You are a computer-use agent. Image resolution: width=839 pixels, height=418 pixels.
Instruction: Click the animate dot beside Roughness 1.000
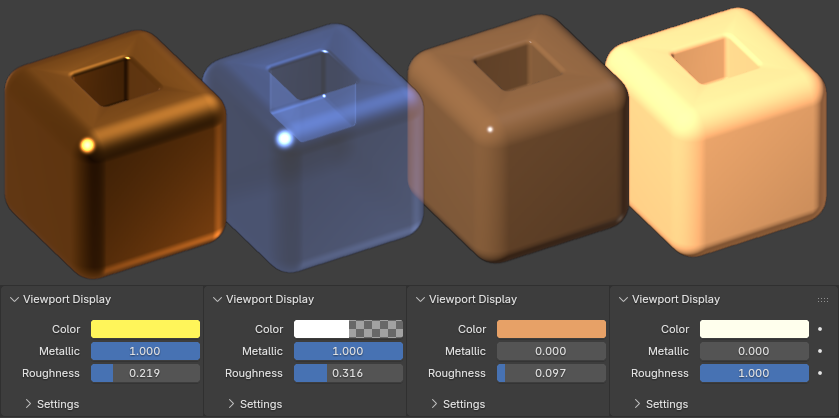(820, 373)
